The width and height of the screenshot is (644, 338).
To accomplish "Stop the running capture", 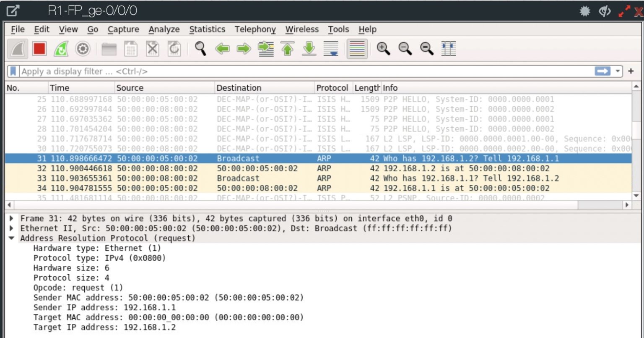I will pos(40,49).
